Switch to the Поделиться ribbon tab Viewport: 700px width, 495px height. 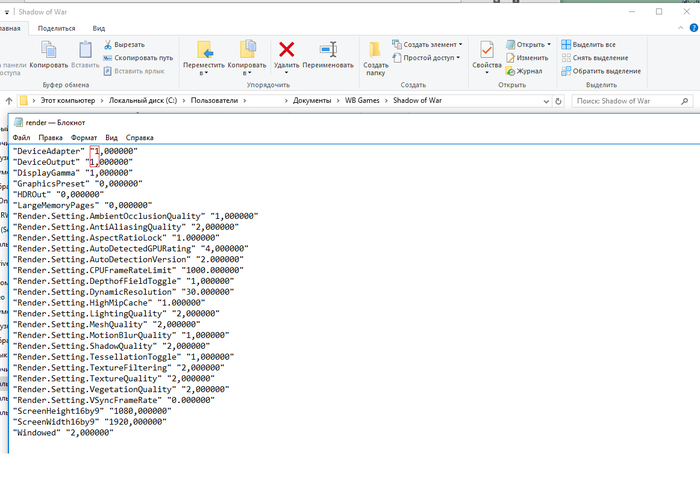56,29
